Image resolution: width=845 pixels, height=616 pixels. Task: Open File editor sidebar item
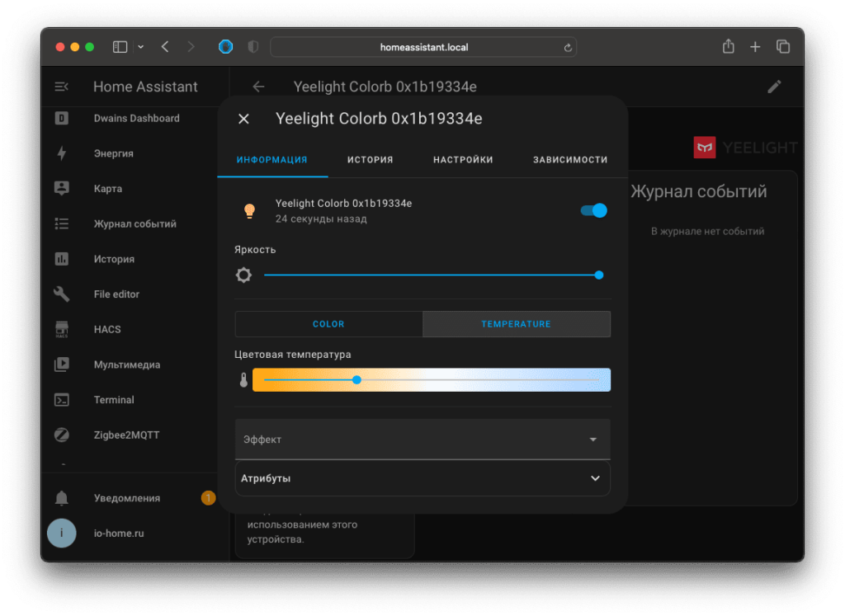click(x=116, y=294)
